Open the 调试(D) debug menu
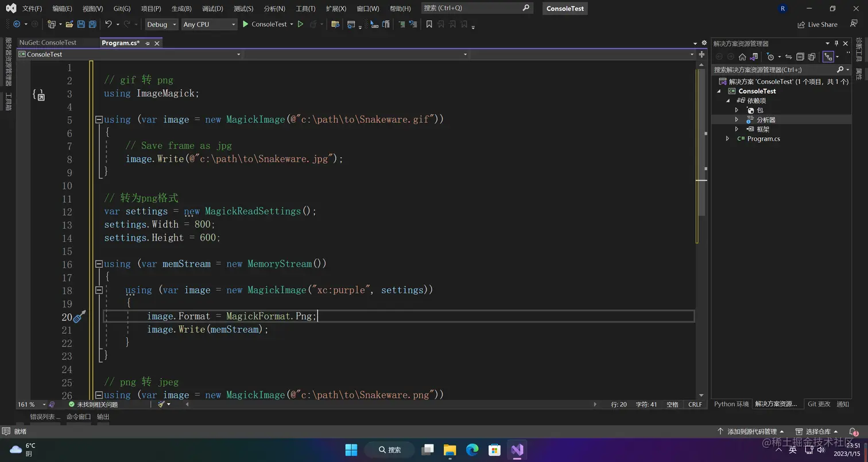 point(212,9)
